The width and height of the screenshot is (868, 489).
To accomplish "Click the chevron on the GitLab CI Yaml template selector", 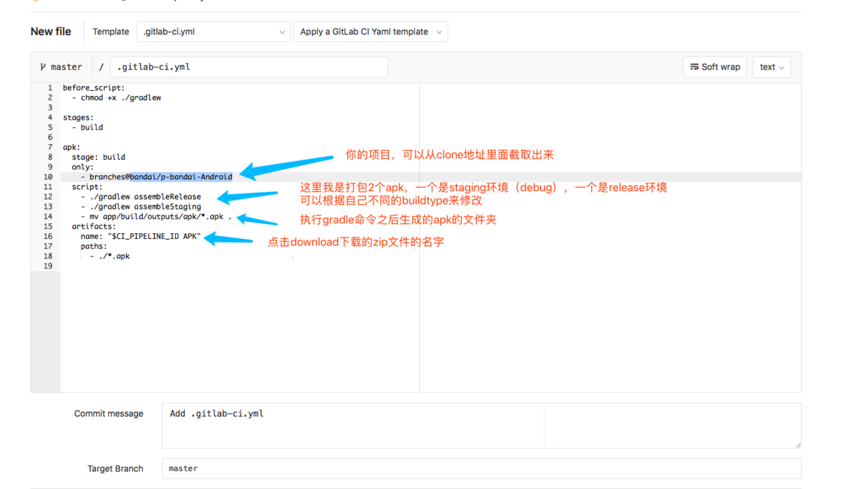I will click(x=439, y=32).
